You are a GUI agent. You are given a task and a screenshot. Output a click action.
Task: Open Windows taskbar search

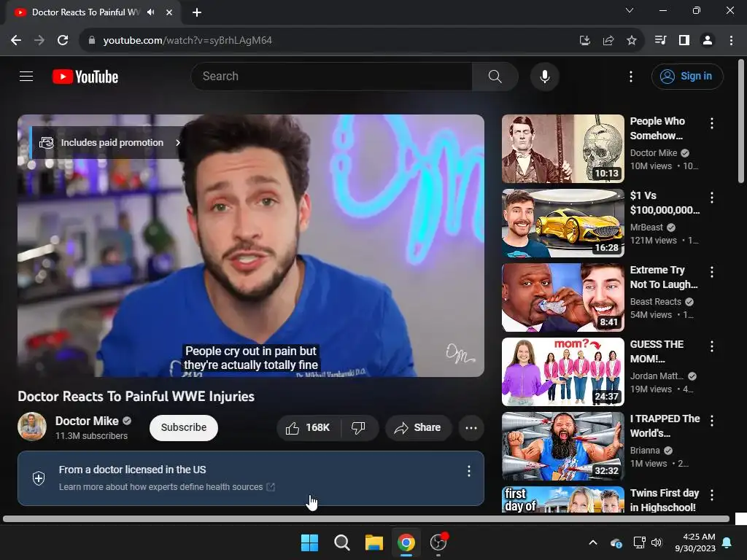pyautogui.click(x=341, y=542)
